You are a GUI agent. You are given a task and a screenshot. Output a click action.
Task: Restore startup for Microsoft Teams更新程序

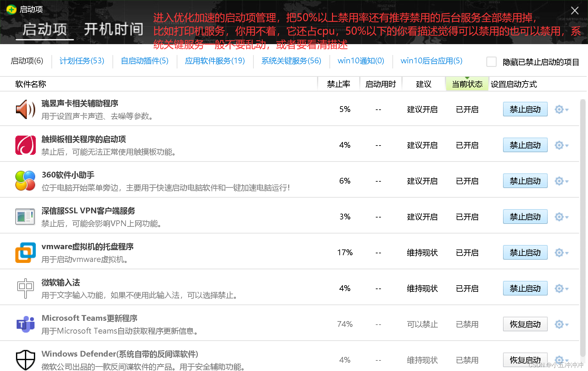525,324
